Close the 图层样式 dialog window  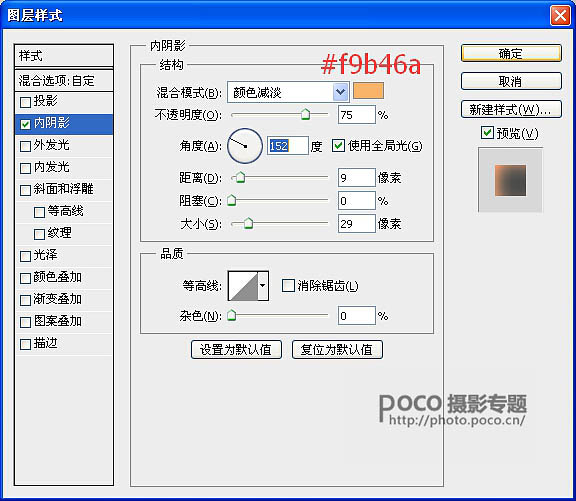560,15
